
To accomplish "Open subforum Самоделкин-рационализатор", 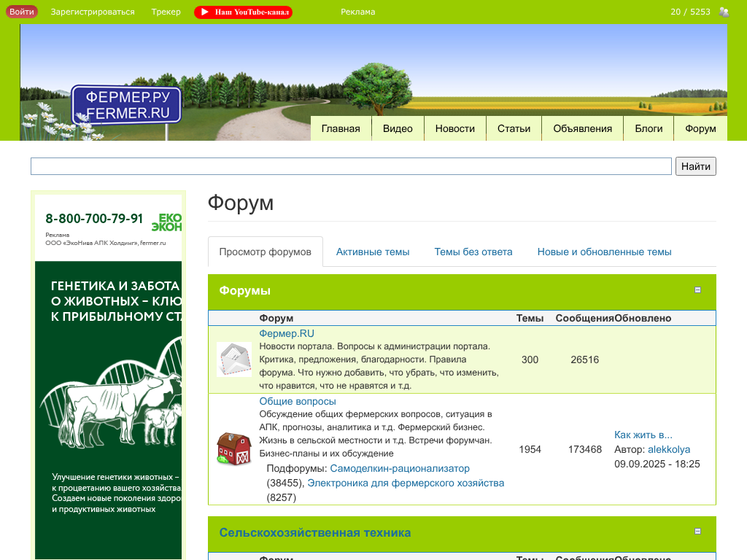I will pyautogui.click(x=400, y=468).
